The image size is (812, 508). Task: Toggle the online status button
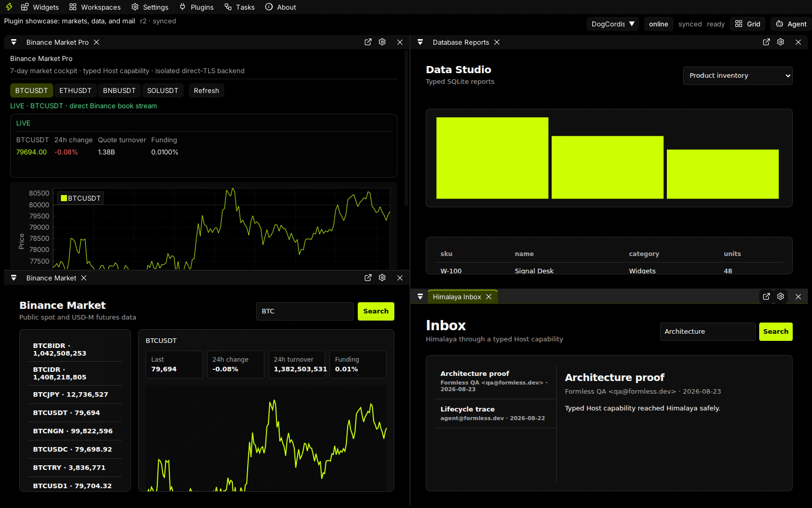click(x=658, y=24)
